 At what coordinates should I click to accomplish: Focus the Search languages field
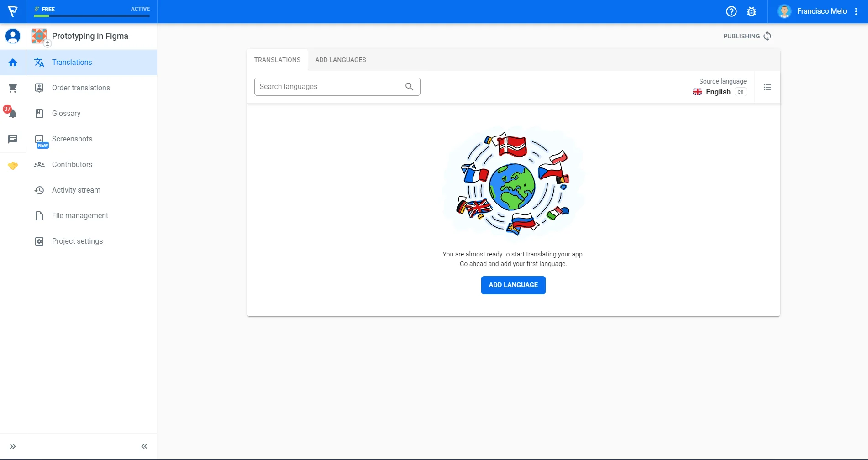point(330,87)
